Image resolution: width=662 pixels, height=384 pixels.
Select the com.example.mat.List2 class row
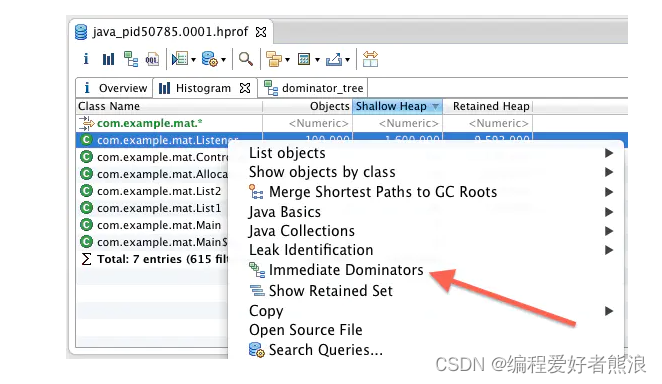152,191
